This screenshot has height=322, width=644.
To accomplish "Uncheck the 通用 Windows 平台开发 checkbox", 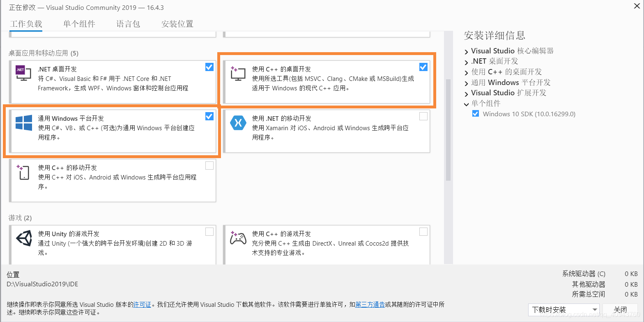I will [x=209, y=116].
